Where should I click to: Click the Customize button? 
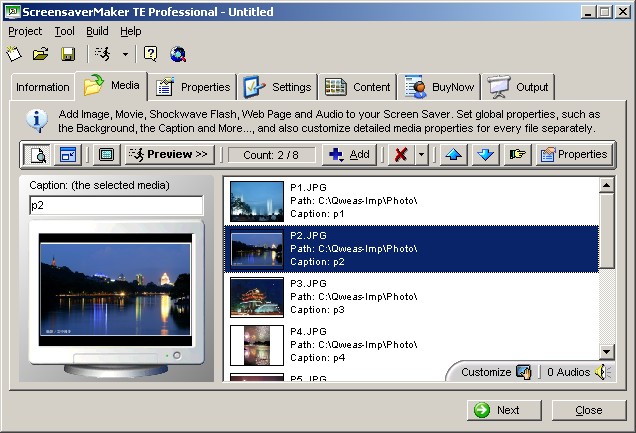click(496, 372)
